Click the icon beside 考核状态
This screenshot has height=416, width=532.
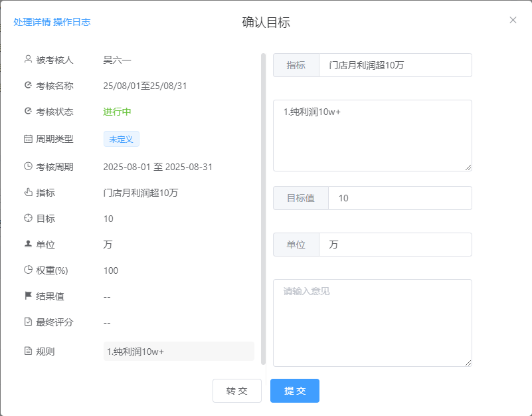coord(28,111)
